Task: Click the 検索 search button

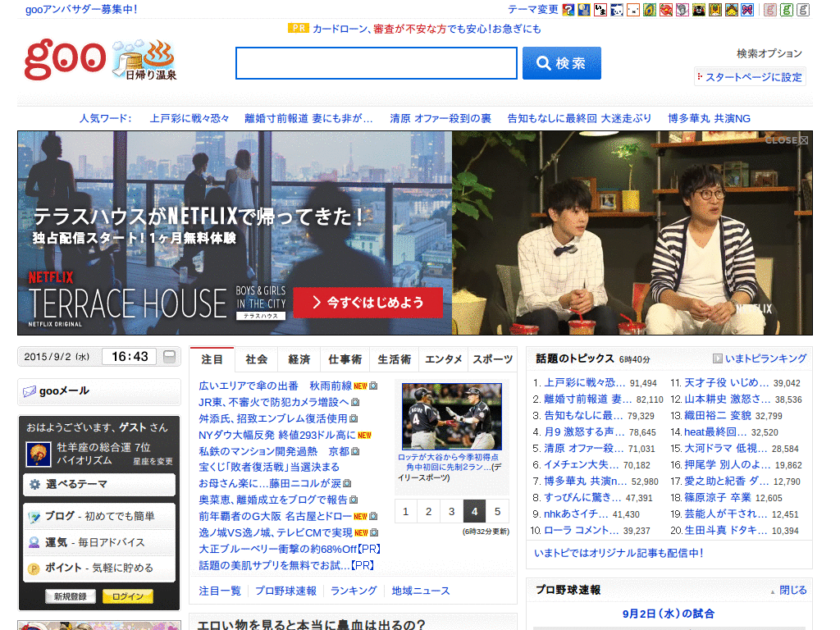Action: click(x=561, y=63)
